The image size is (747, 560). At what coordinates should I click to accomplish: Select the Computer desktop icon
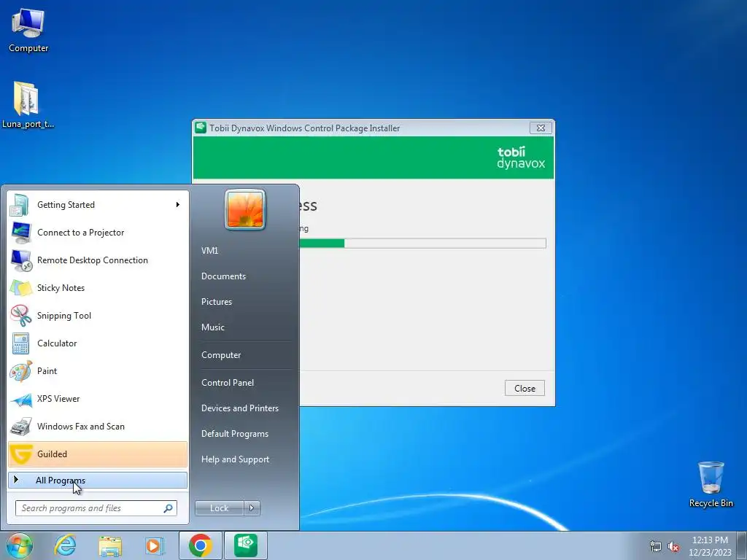(x=28, y=30)
